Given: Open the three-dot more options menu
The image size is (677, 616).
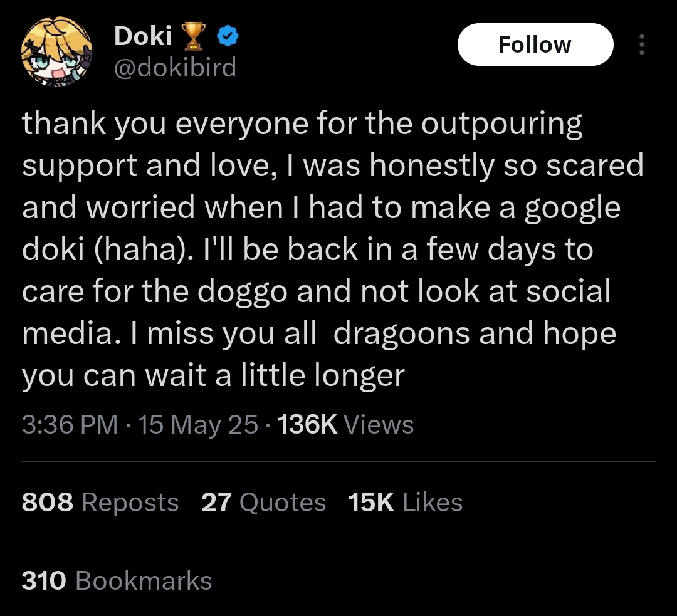Looking at the screenshot, I should (641, 44).
